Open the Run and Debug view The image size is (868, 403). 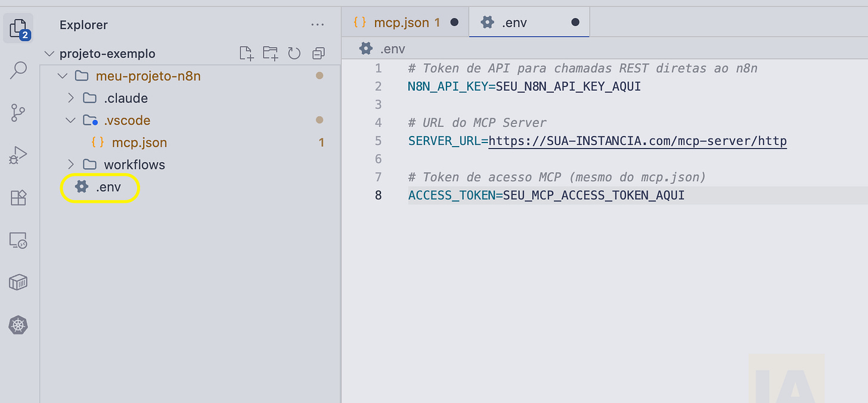coord(18,155)
